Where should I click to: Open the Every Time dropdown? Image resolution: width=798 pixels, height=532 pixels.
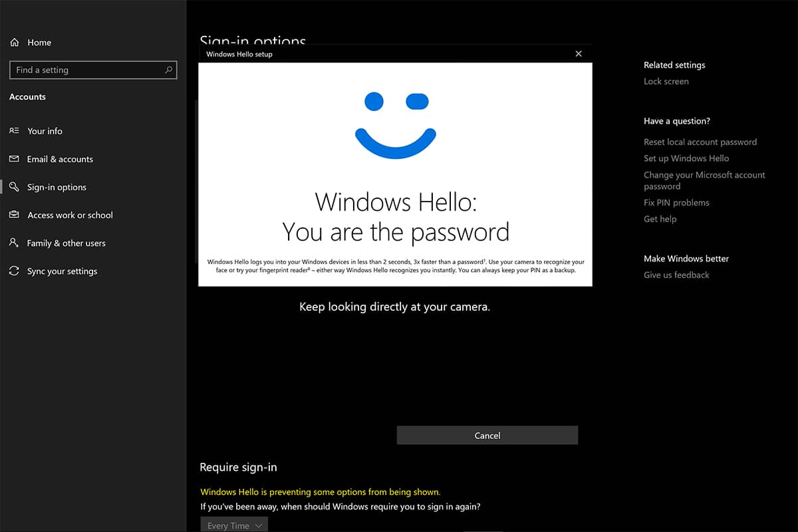pyautogui.click(x=234, y=525)
